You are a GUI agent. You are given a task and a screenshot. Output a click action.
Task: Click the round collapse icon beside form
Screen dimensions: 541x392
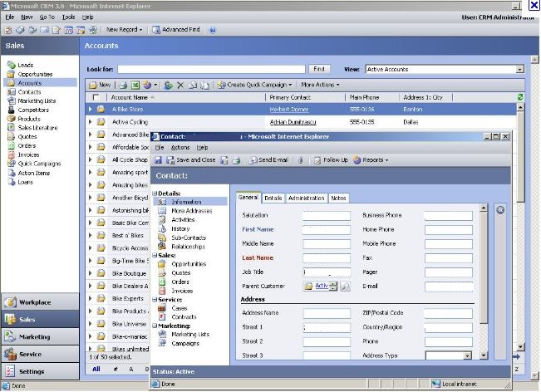[500, 210]
